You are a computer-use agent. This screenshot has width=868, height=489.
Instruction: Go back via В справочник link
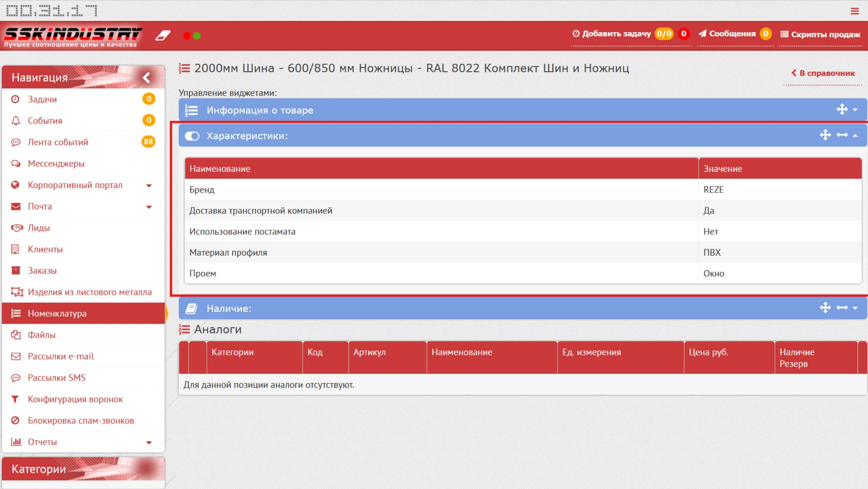pyautogui.click(x=823, y=73)
